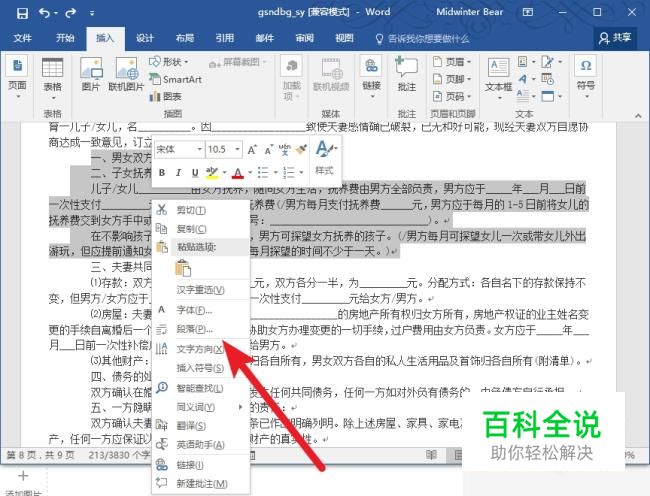Image resolution: width=650 pixels, height=496 pixels.
Task: Click the Quick Parts document parts icon
Action: pyautogui.click(x=523, y=62)
